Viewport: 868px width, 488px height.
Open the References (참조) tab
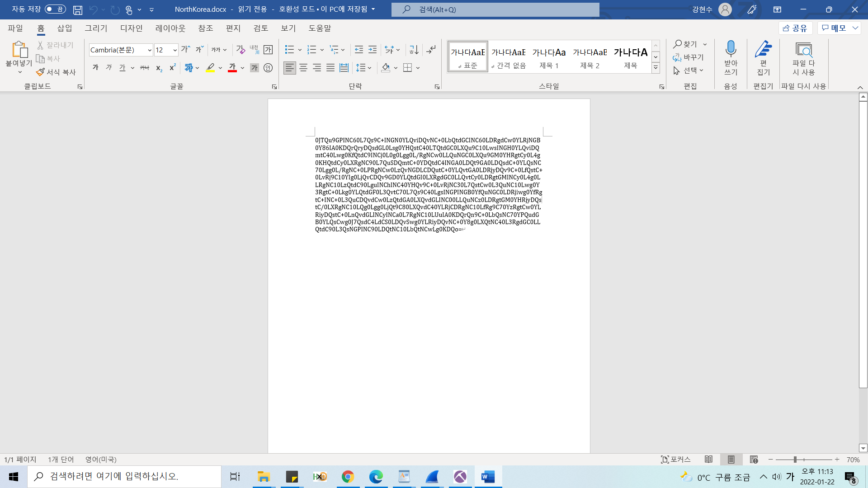[x=206, y=28]
